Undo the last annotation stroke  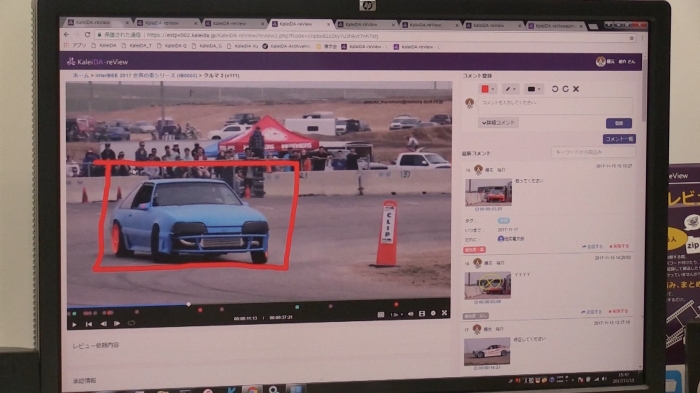point(554,89)
